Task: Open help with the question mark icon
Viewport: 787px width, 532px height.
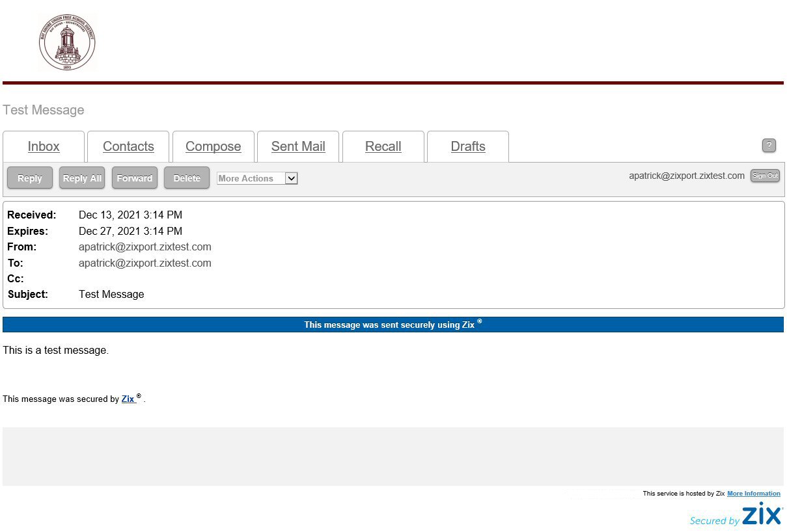Action: (769, 146)
